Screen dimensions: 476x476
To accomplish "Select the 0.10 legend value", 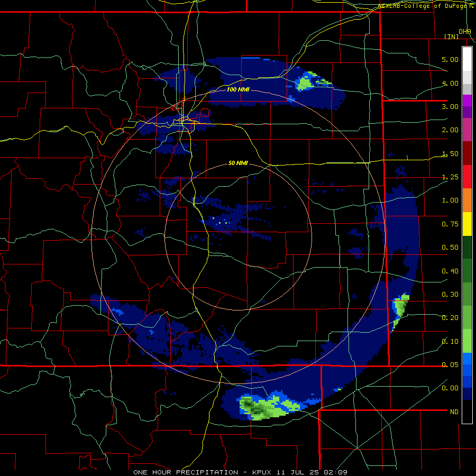I will pos(450,341).
